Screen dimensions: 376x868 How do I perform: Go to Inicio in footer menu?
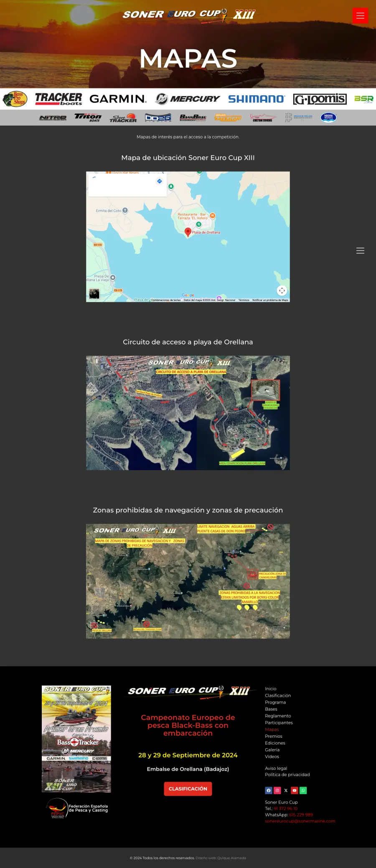click(270, 689)
